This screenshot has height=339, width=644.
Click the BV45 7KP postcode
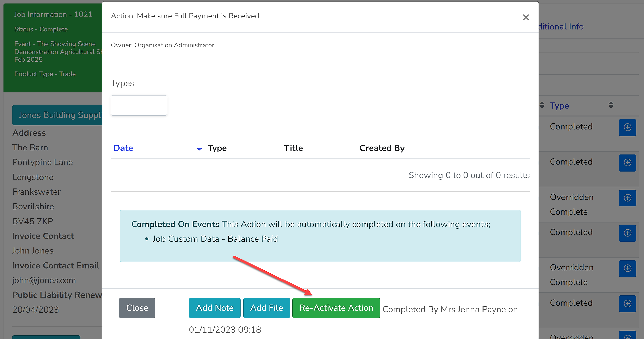[x=33, y=221]
